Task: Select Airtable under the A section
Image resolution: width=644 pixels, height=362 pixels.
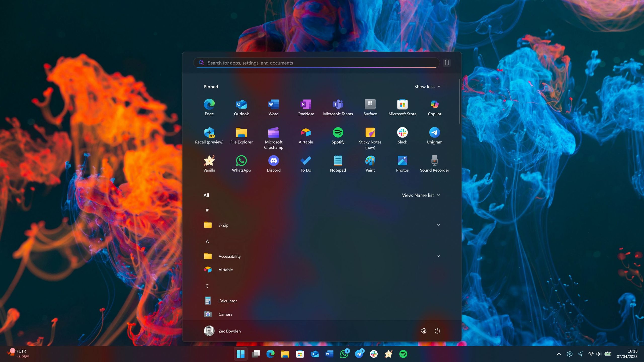Action: (x=225, y=269)
